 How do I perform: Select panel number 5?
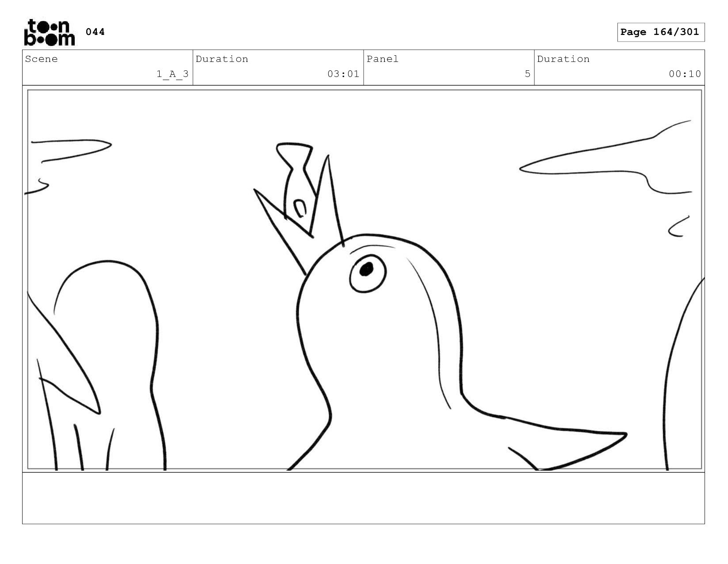coord(527,74)
